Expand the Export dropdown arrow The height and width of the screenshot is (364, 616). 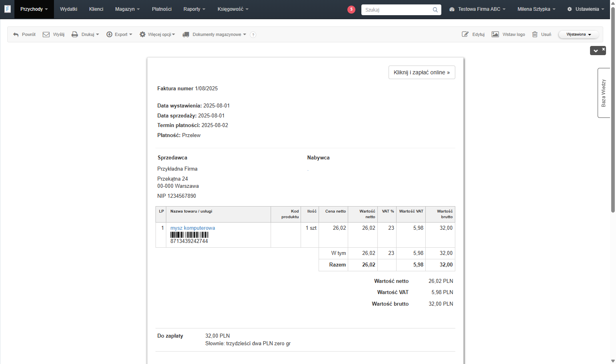tap(131, 35)
